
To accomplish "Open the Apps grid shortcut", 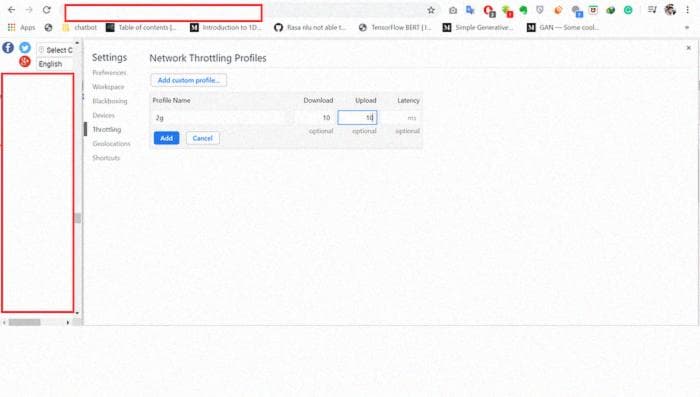I will [x=21, y=28].
